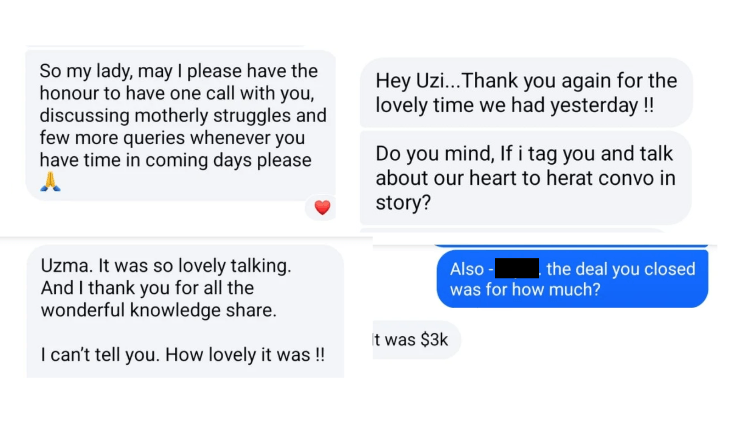Click the word "story?" in the tag message
736x447 pixels.
pos(401,201)
